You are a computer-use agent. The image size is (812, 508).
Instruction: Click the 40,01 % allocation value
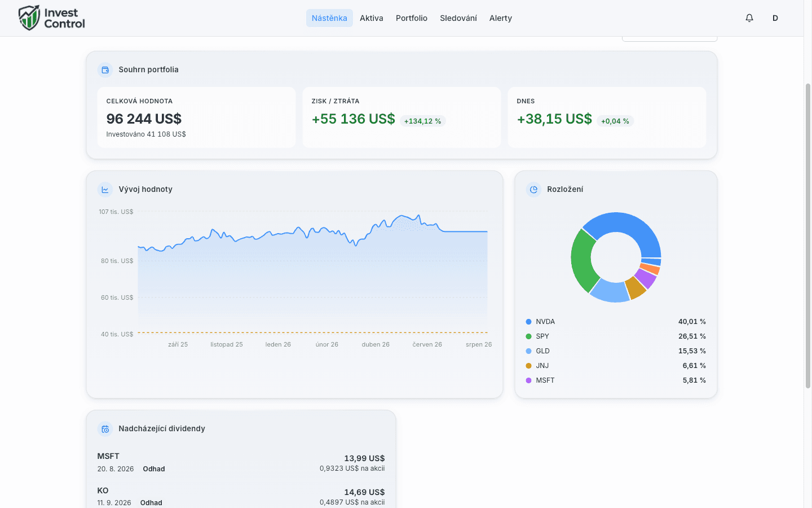click(x=692, y=322)
